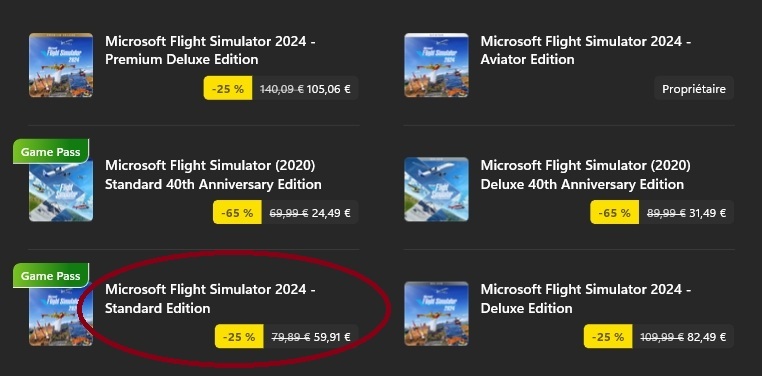
Task: Open 2024 Deluxe Edition cover thumbnail
Action: click(436, 314)
